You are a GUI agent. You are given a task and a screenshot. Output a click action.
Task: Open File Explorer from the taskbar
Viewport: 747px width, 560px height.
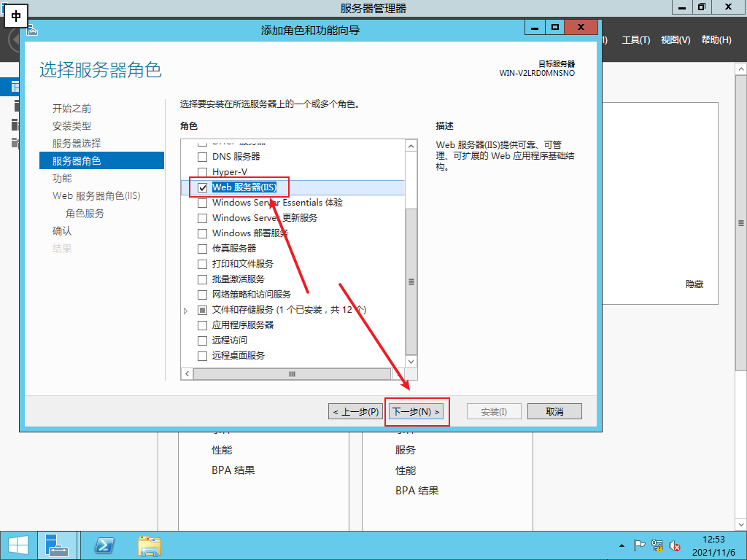149,545
